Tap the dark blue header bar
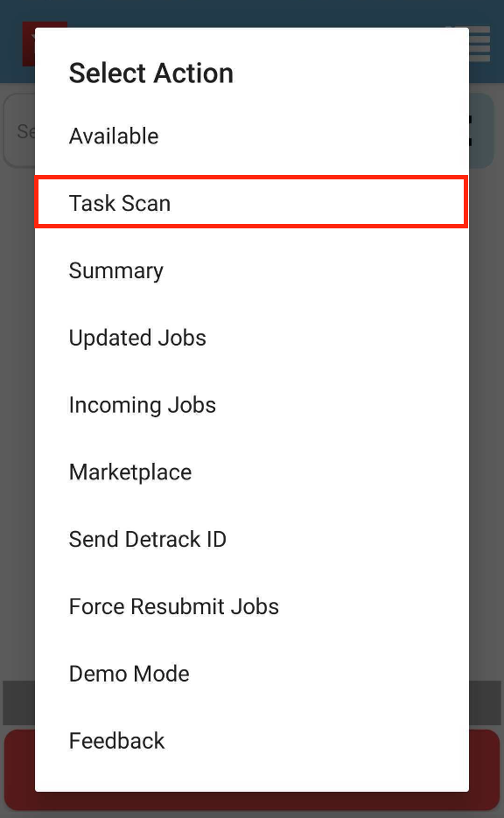504x818 pixels. point(251,13)
